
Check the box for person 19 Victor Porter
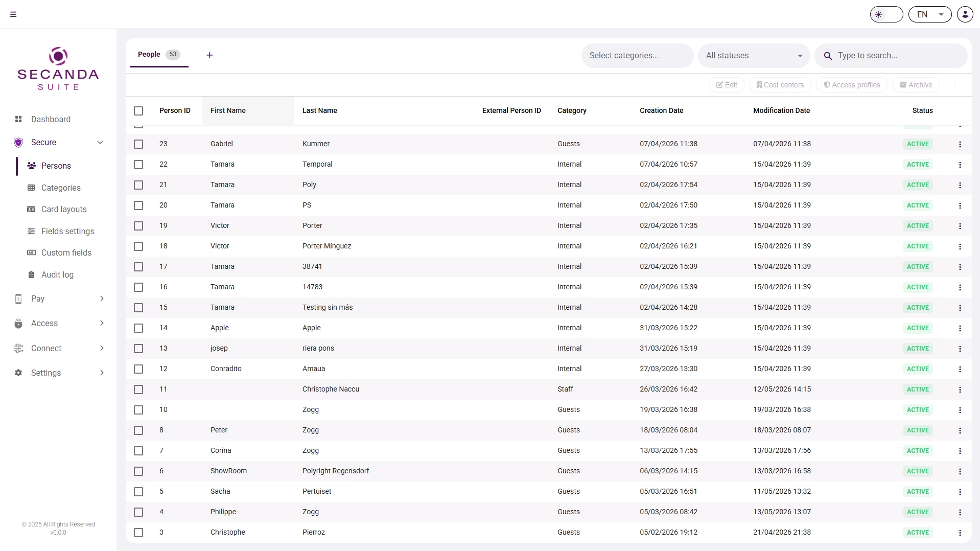[138, 226]
